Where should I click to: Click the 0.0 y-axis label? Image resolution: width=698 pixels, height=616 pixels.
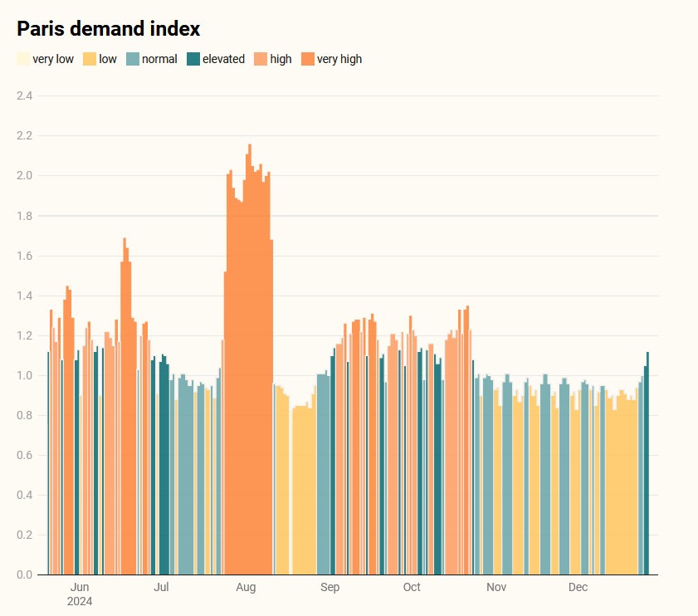pos(24,574)
